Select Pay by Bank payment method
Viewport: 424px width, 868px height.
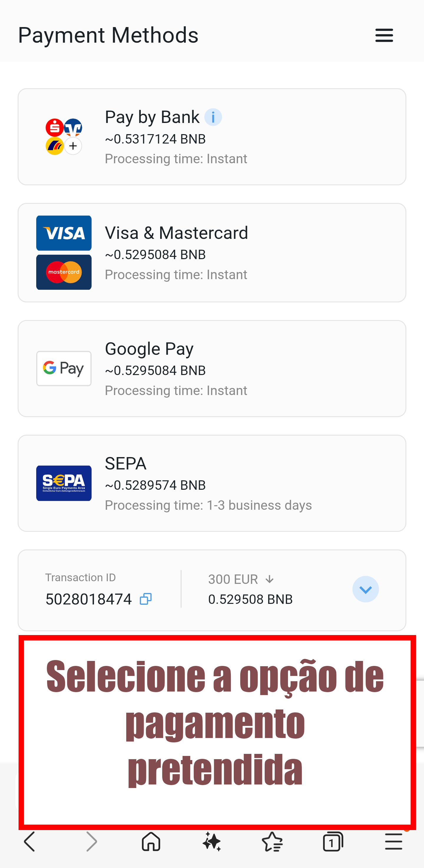[x=212, y=137]
